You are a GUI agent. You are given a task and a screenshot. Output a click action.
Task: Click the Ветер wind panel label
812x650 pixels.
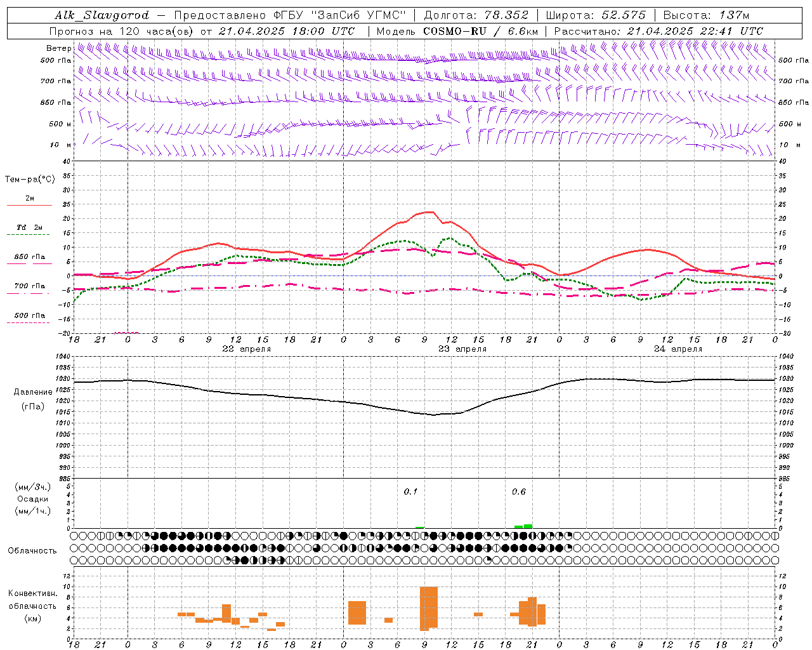pos(58,48)
